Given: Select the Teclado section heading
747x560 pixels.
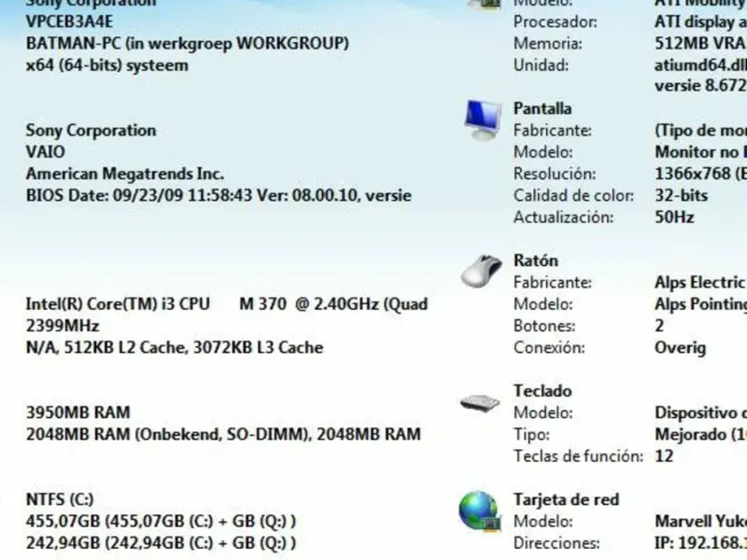Looking at the screenshot, I should pos(543,391).
